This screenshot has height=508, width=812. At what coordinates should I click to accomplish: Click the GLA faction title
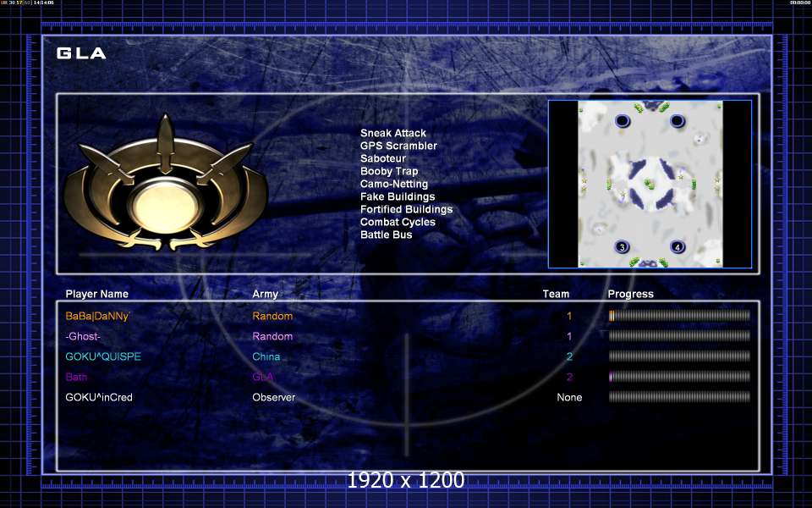(x=81, y=53)
